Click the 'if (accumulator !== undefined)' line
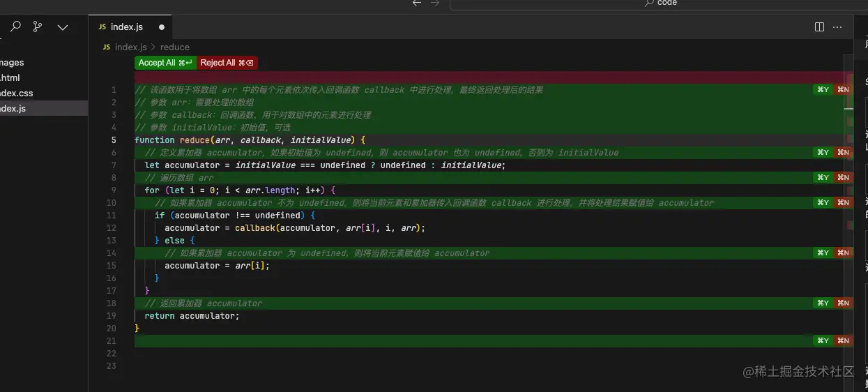This screenshot has width=868, height=392. click(x=235, y=215)
